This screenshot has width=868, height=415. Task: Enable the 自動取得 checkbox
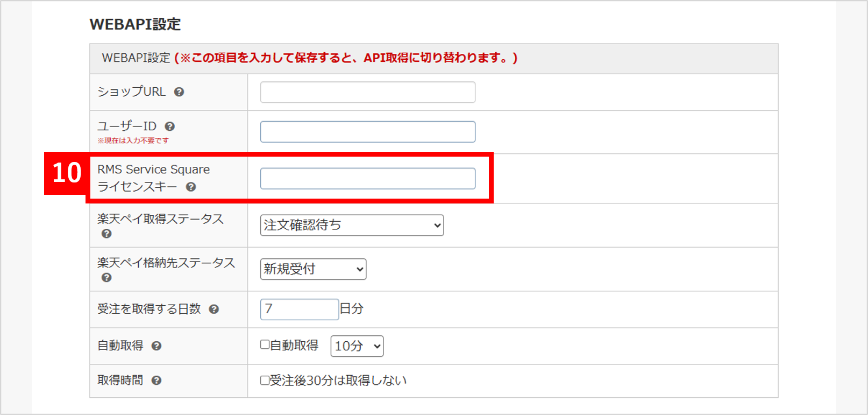265,345
